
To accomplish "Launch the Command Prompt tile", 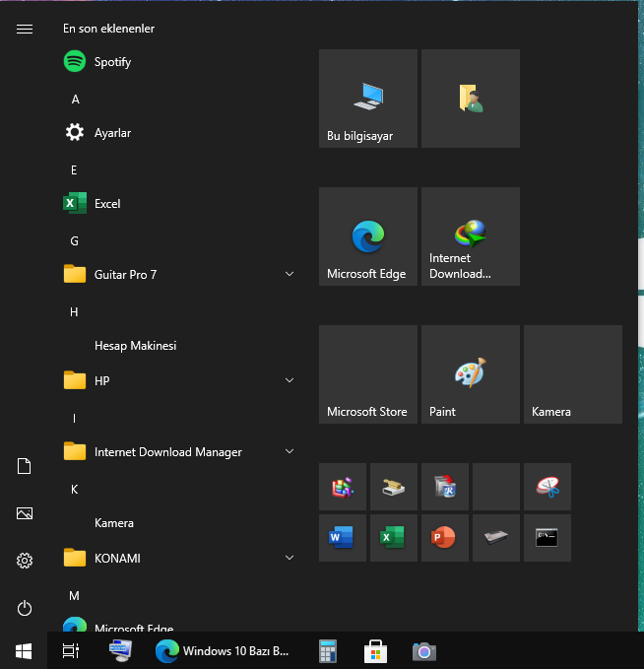I will (547, 537).
